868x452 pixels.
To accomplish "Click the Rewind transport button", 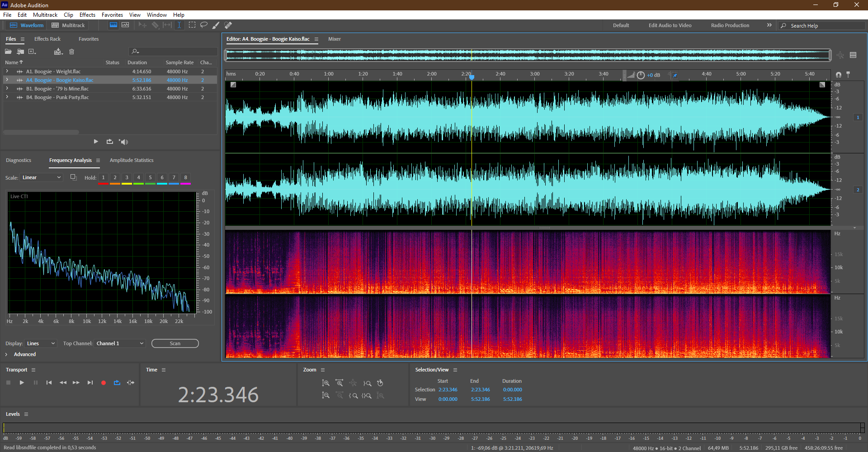I will pos(63,383).
